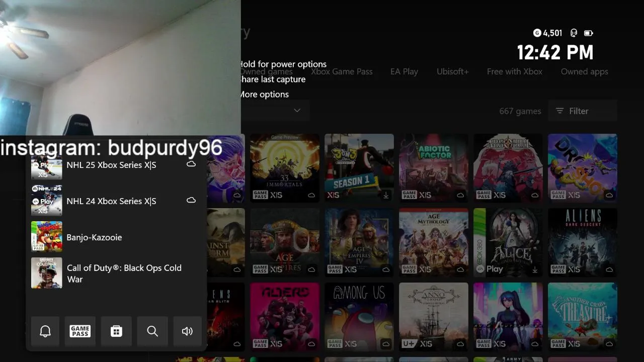The width and height of the screenshot is (644, 362).
Task: Click the 12:42 PM clock
Action: 555,52
